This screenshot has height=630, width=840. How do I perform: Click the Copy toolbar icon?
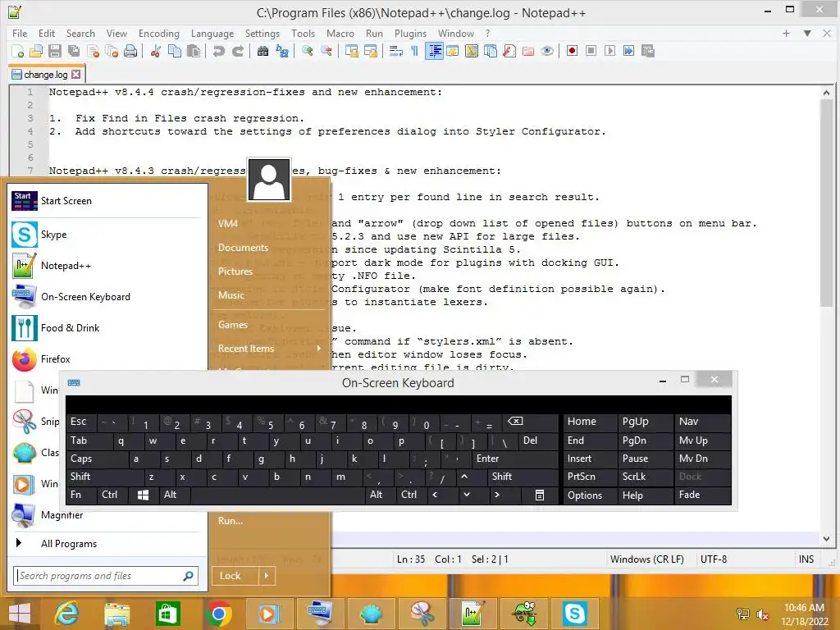(175, 52)
